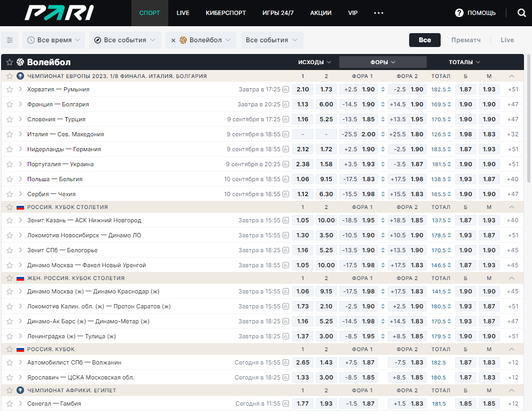Open the ТОТАЛЫ column dropdown
The height and width of the screenshot is (411, 532).
pyautogui.click(x=465, y=62)
